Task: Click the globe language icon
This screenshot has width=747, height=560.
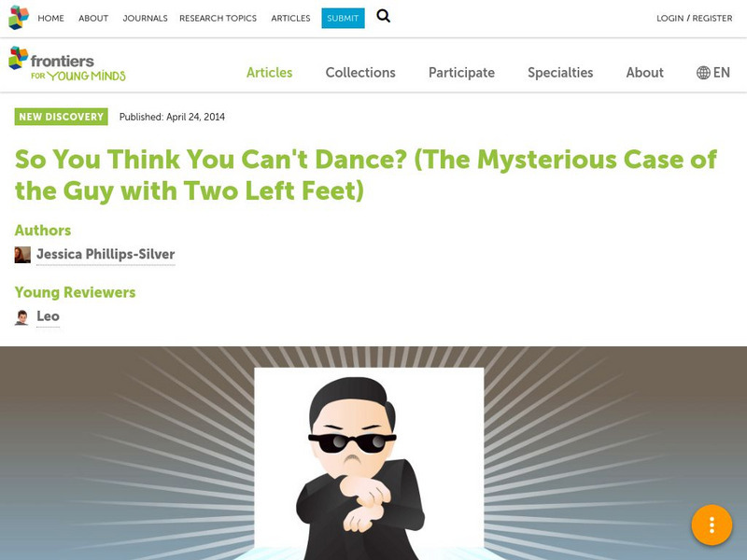Action: pos(703,73)
